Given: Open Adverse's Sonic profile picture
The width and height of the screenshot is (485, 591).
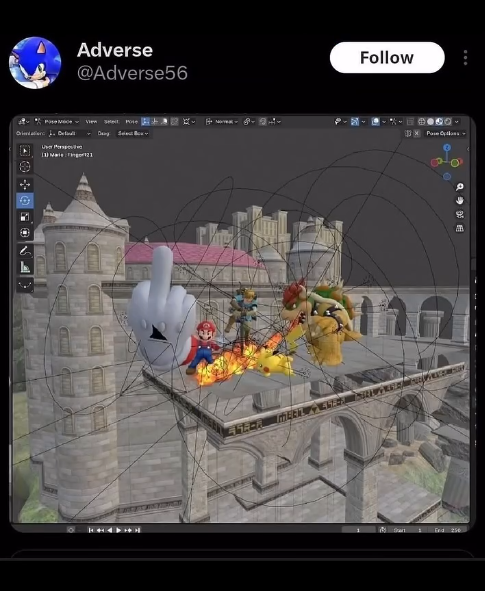Looking at the screenshot, I should [x=35, y=63].
